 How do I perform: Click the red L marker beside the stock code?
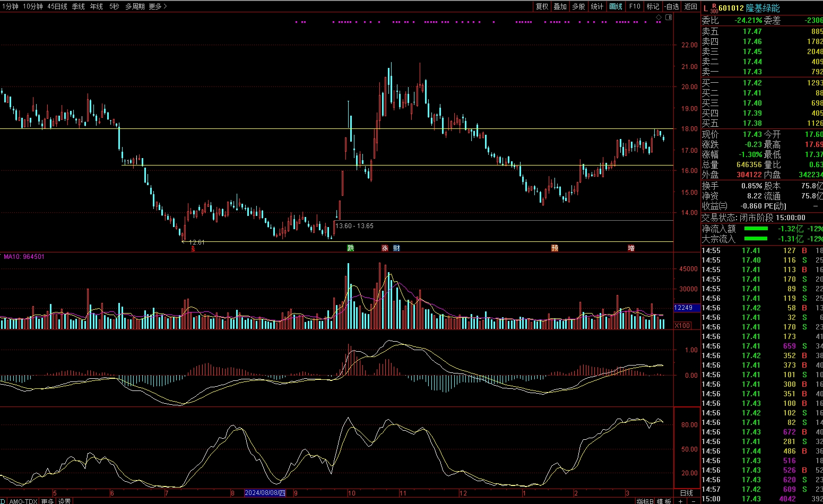click(x=705, y=8)
